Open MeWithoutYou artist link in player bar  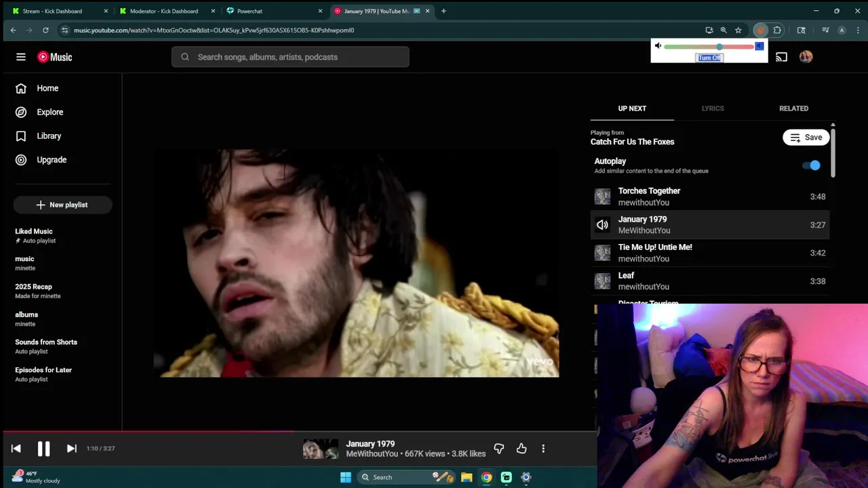[x=372, y=453]
